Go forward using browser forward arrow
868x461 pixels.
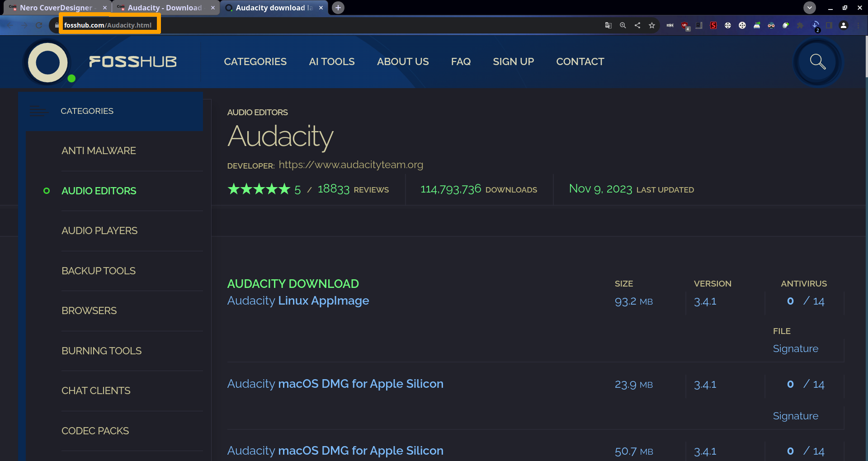click(x=24, y=25)
